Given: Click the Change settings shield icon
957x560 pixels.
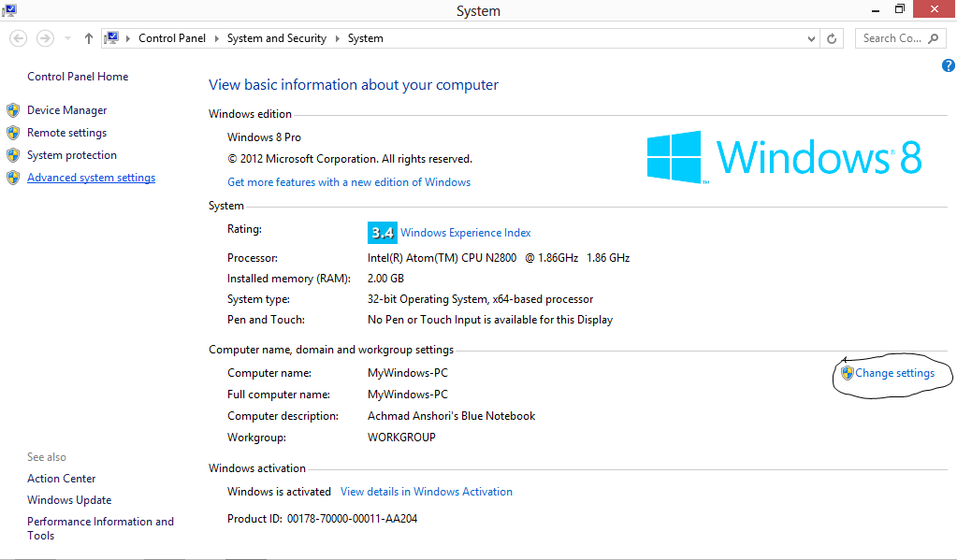Looking at the screenshot, I should click(848, 373).
